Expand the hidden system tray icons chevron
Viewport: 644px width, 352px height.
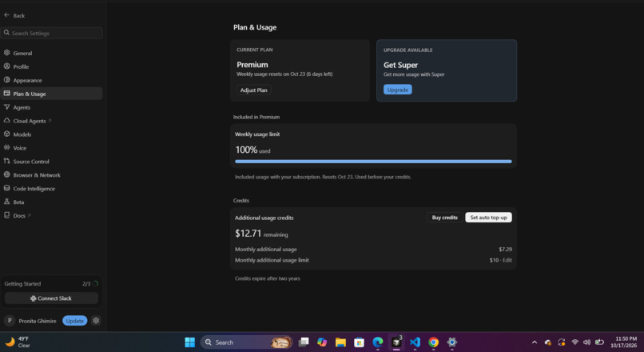(x=535, y=342)
